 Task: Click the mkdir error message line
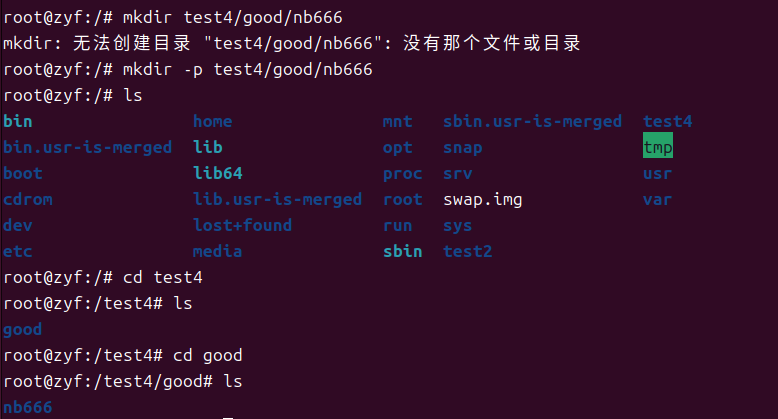coord(292,44)
